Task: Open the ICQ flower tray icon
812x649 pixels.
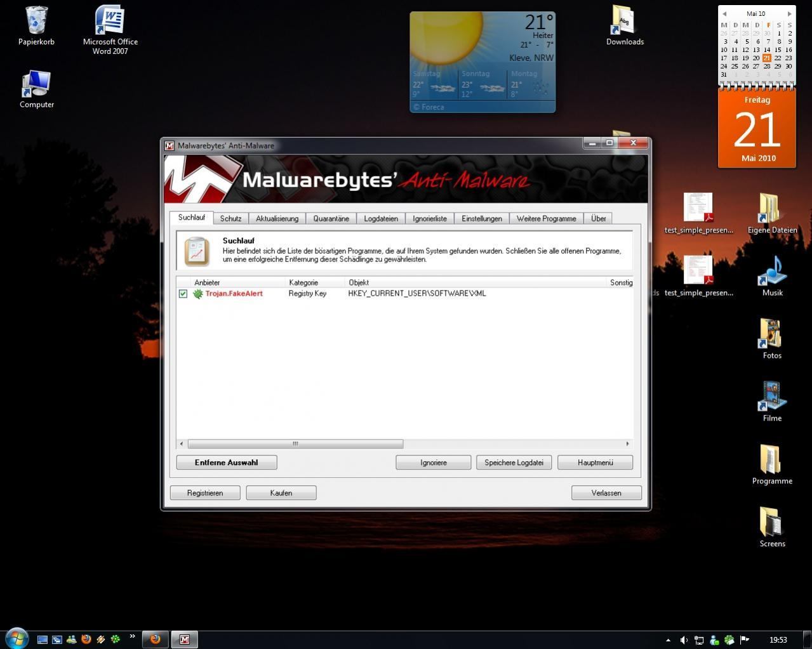Action: (x=729, y=639)
